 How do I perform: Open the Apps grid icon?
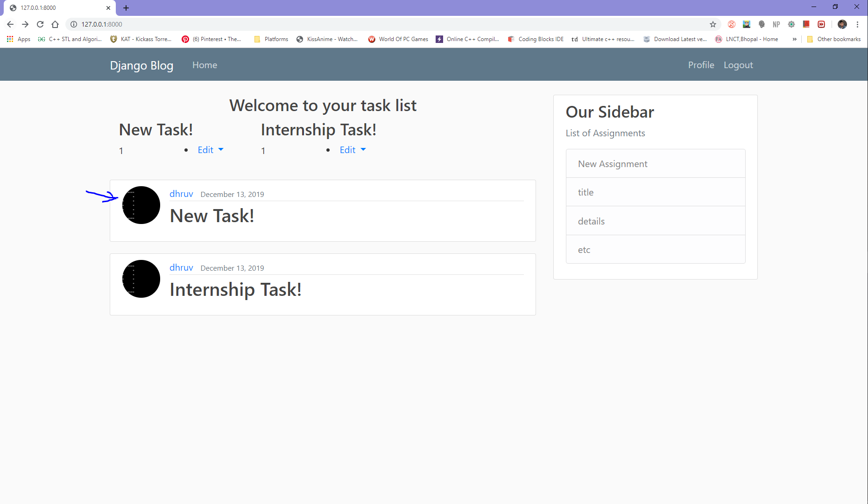10,39
